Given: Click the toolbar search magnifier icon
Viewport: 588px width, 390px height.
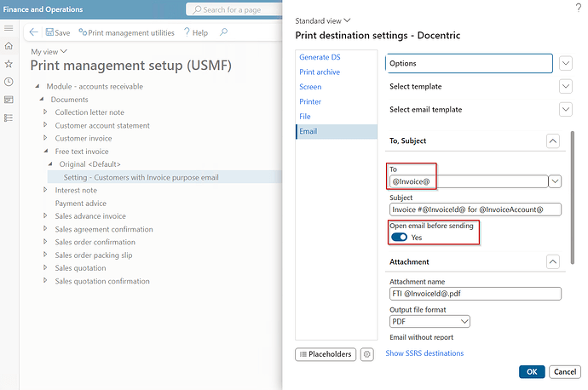Looking at the screenshot, I should [x=223, y=32].
